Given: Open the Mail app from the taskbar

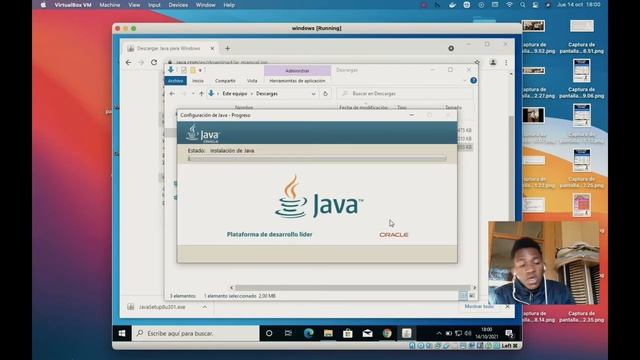Looking at the screenshot, I should coord(367,333).
